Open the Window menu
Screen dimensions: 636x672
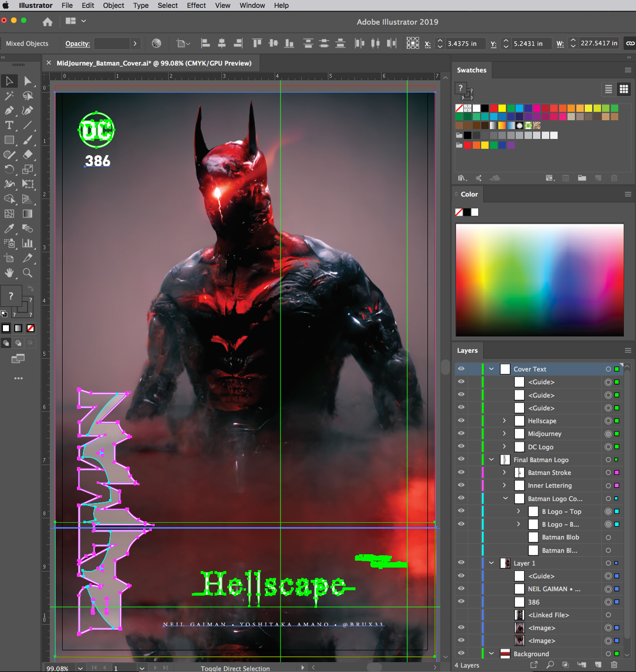[x=252, y=5]
